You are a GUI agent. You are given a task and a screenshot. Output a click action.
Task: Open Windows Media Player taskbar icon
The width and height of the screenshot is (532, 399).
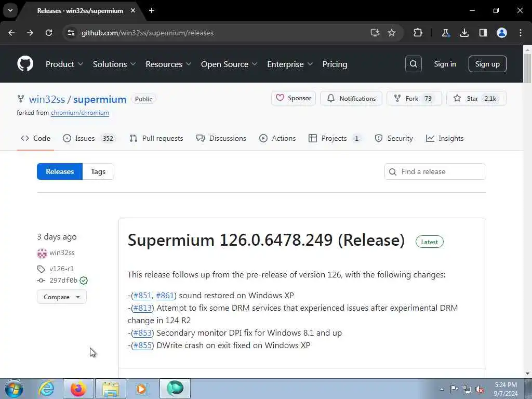pos(142,389)
